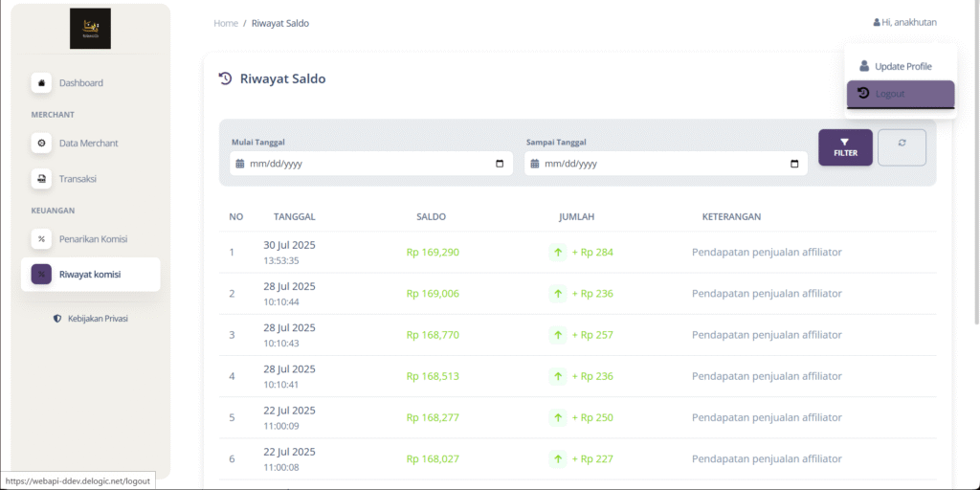This screenshot has width=980, height=490.
Task: Open the Transaksi menu item
Action: point(90,179)
